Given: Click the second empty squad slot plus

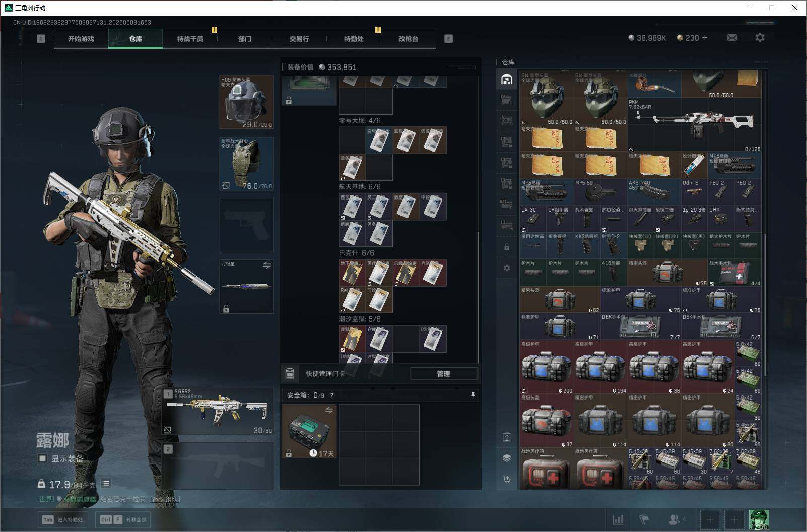Looking at the screenshot, I should pyautogui.click(x=734, y=519).
